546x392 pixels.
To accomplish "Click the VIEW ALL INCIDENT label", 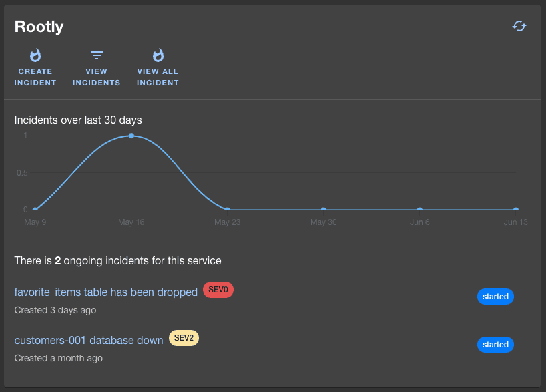I will (x=158, y=77).
